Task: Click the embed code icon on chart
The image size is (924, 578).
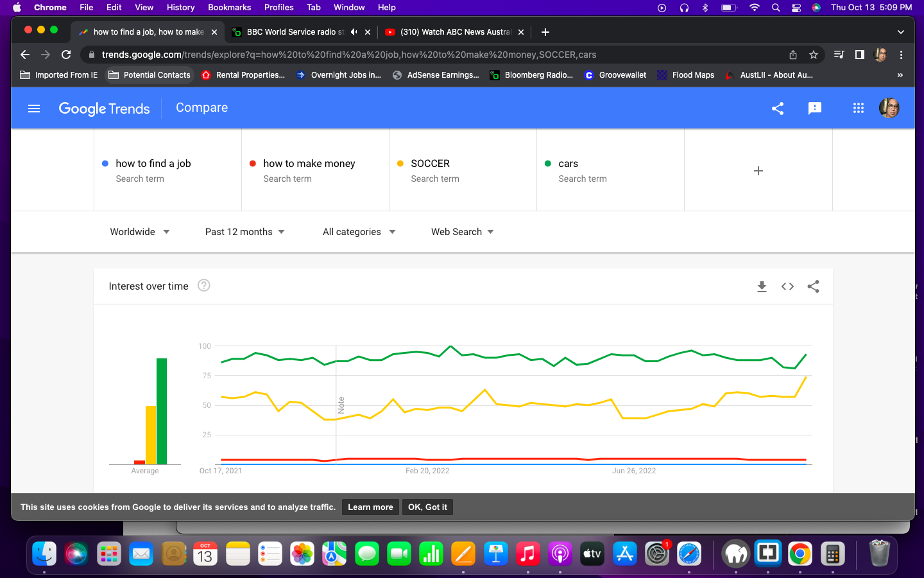Action: 787,286
